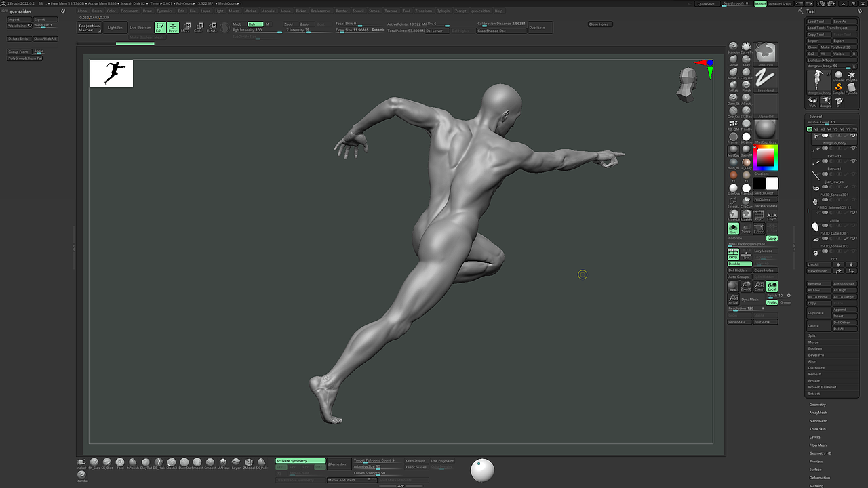Pick a color in the color picker square

(x=765, y=157)
